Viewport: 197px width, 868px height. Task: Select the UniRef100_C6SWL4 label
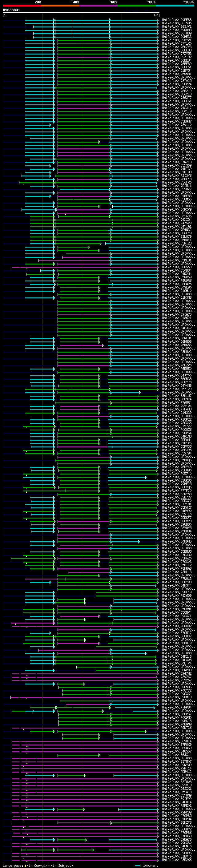coord(177,741)
